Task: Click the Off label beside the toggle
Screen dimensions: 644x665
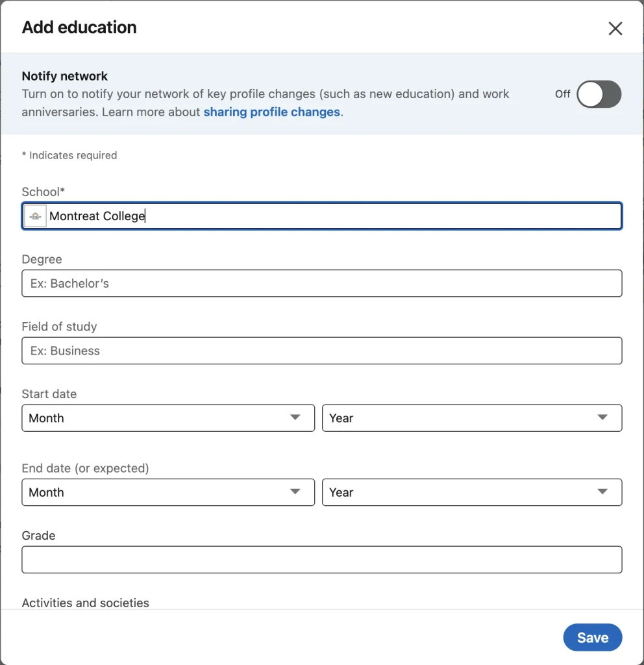Action: 562,94
